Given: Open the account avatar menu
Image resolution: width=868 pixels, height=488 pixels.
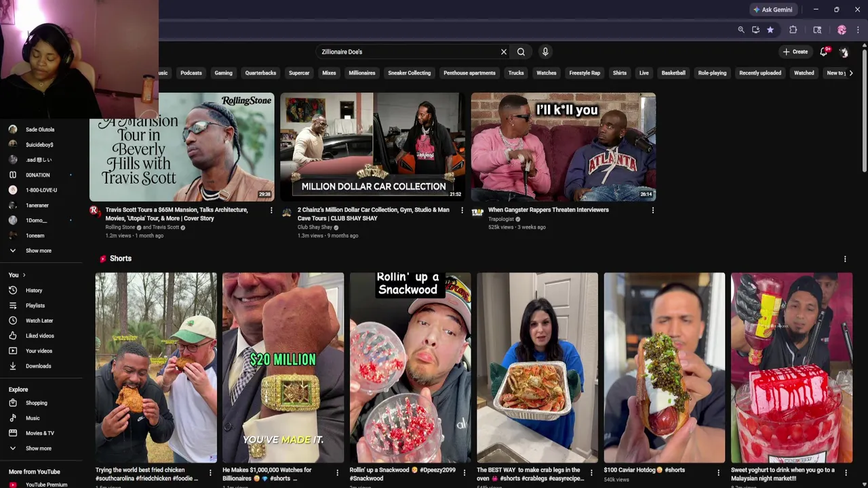Looking at the screenshot, I should (x=844, y=52).
